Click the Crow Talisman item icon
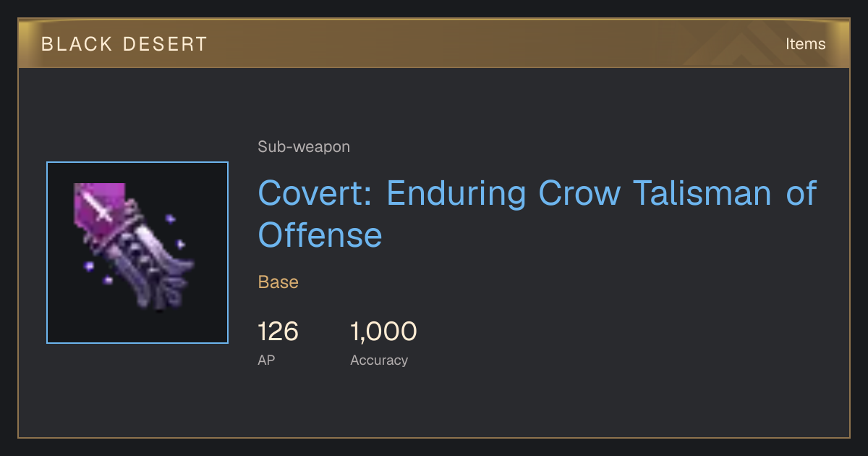 tap(137, 253)
